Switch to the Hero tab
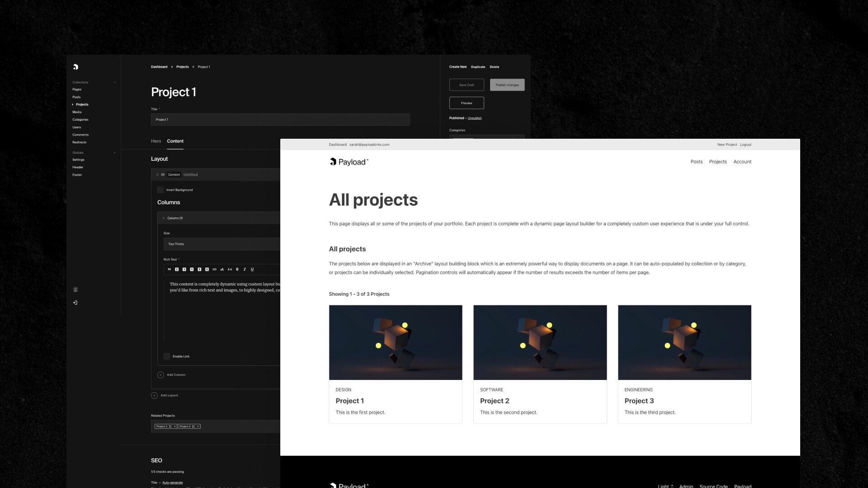This screenshot has height=488, width=868. (x=156, y=141)
